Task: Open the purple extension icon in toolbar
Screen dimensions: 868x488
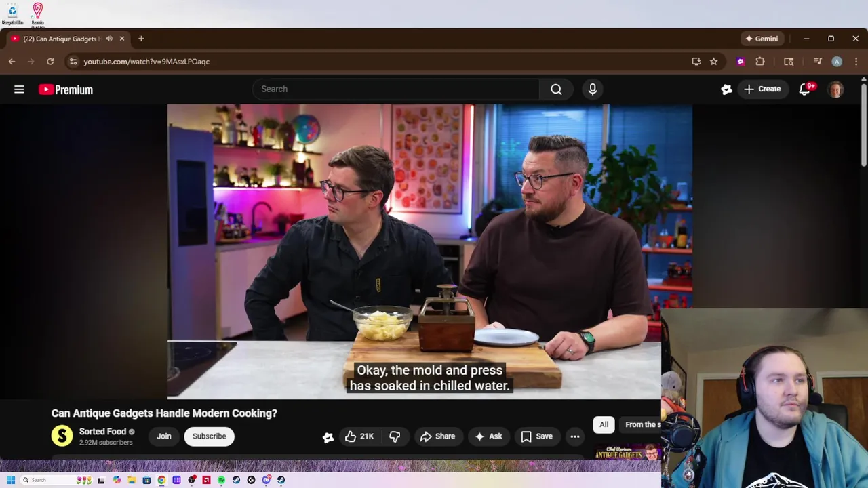Action: coord(741,62)
